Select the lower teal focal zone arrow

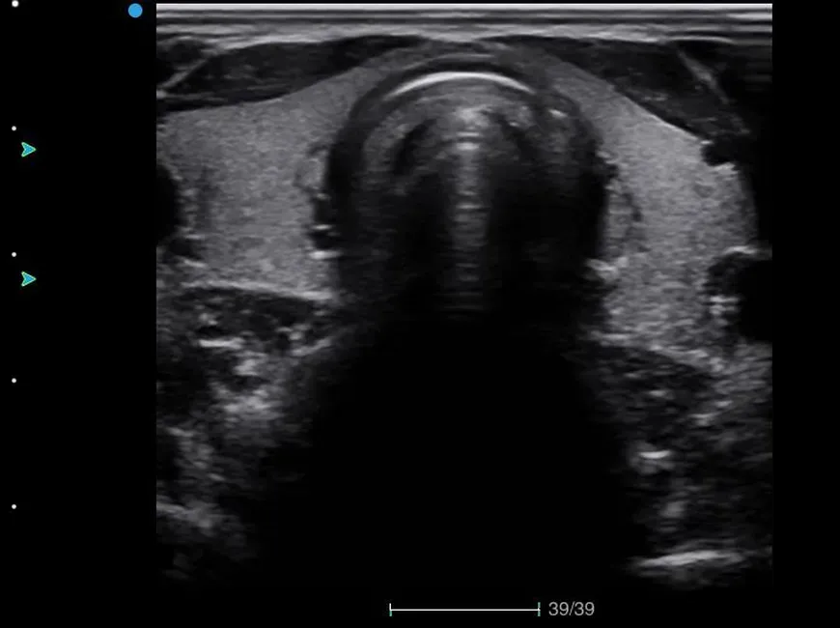pyautogui.click(x=28, y=279)
